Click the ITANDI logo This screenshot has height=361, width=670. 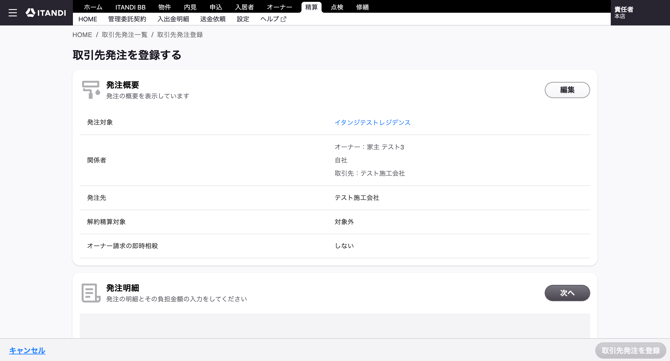pos(46,13)
